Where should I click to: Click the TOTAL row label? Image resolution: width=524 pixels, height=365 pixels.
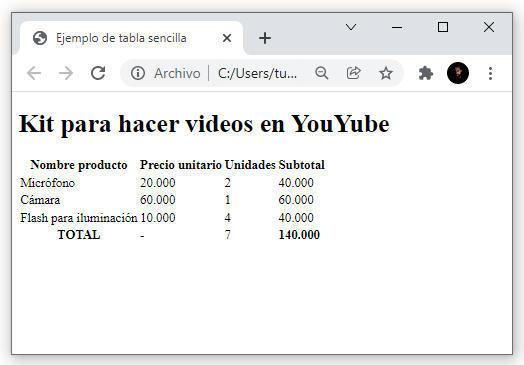click(x=79, y=235)
